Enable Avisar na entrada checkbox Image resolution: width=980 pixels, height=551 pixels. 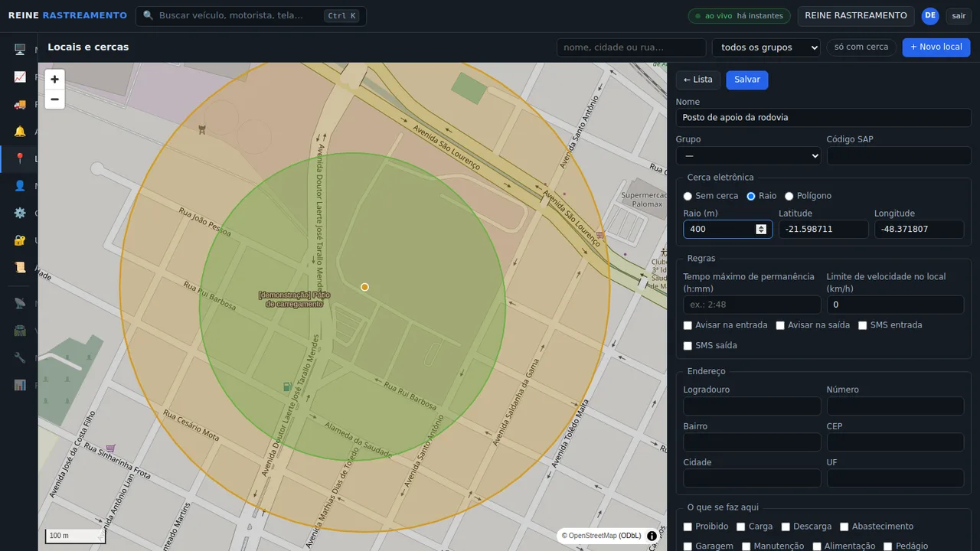point(688,326)
